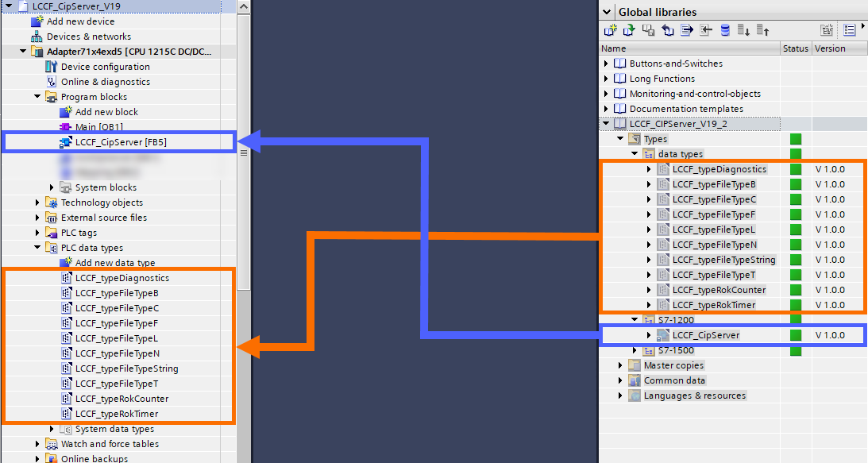The width and height of the screenshot is (868, 463).
Task: Click the Languages & resources folder icon
Action: pos(635,395)
